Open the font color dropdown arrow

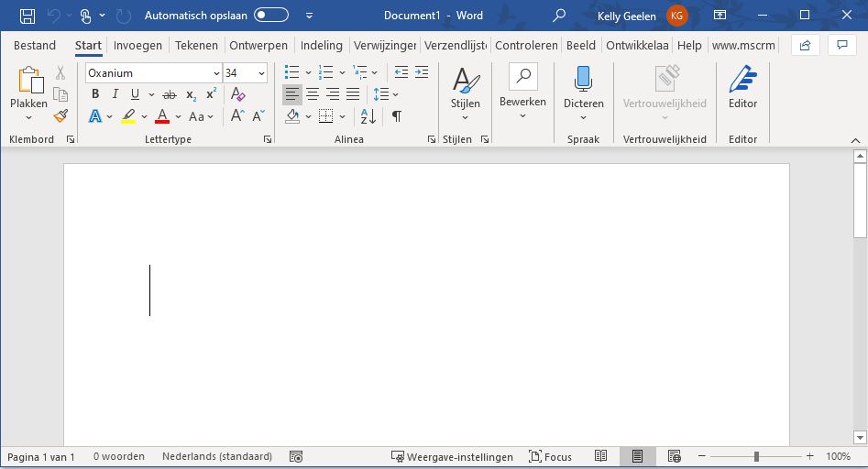[x=178, y=116]
